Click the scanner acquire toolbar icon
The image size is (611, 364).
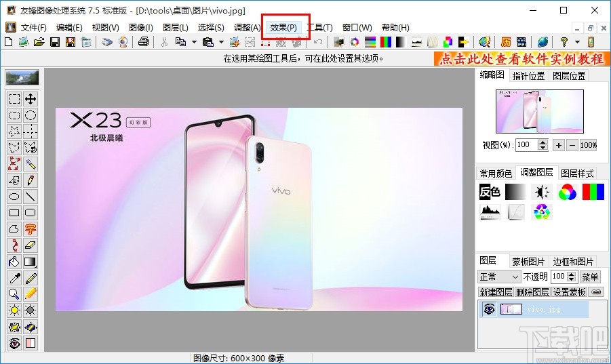click(106, 41)
